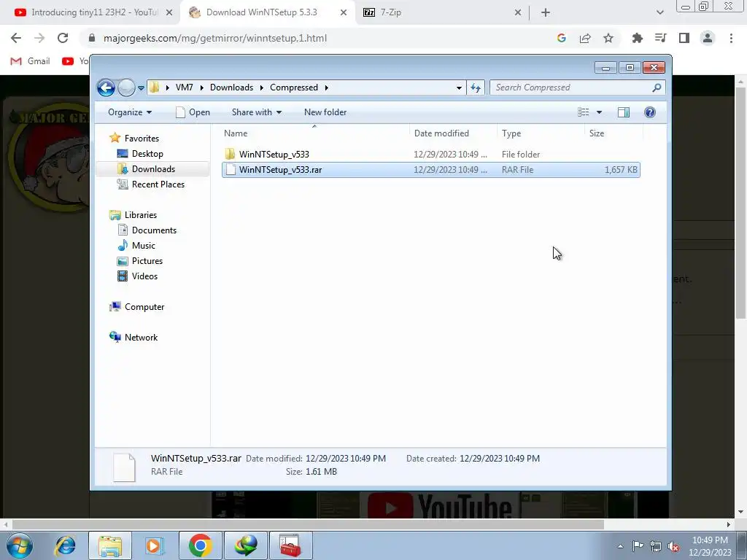This screenshot has height=560, width=747.
Task: Click the Explorer refresh button
Action: point(476,87)
